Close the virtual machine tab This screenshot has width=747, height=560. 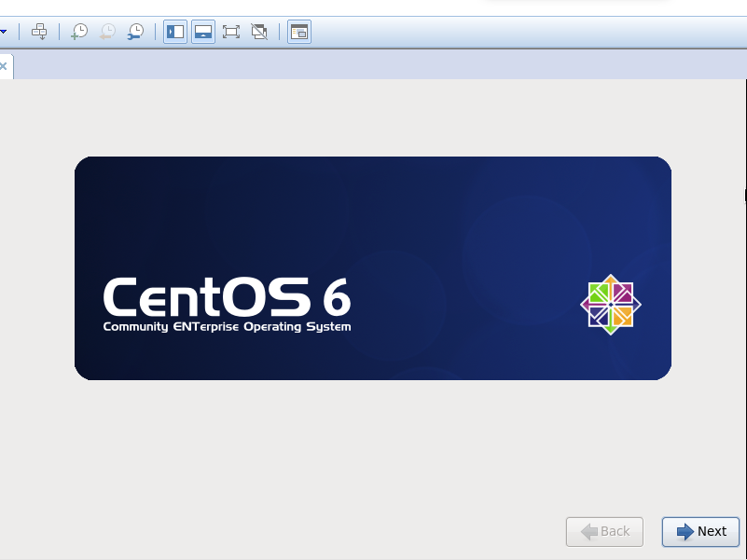4,66
